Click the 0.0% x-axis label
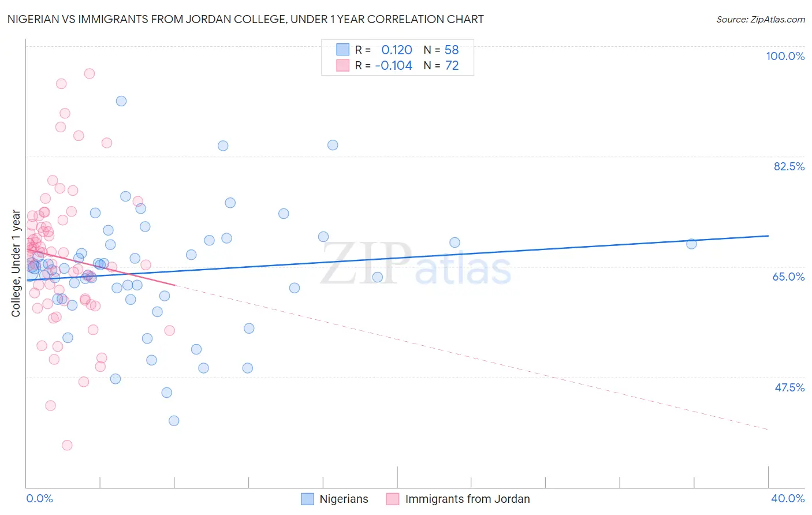 39,498
